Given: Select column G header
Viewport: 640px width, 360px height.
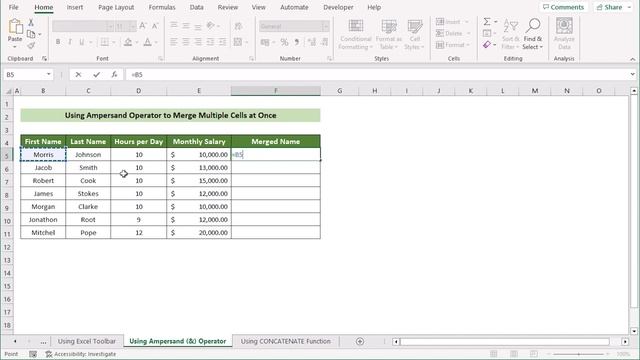Looking at the screenshot, I should pyautogui.click(x=340, y=91).
